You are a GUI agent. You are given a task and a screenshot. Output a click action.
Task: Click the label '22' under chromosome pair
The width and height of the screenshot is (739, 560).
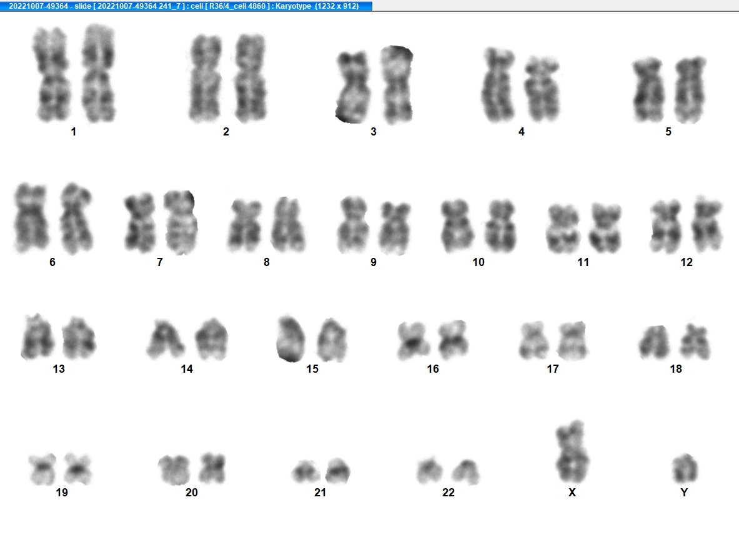point(448,493)
